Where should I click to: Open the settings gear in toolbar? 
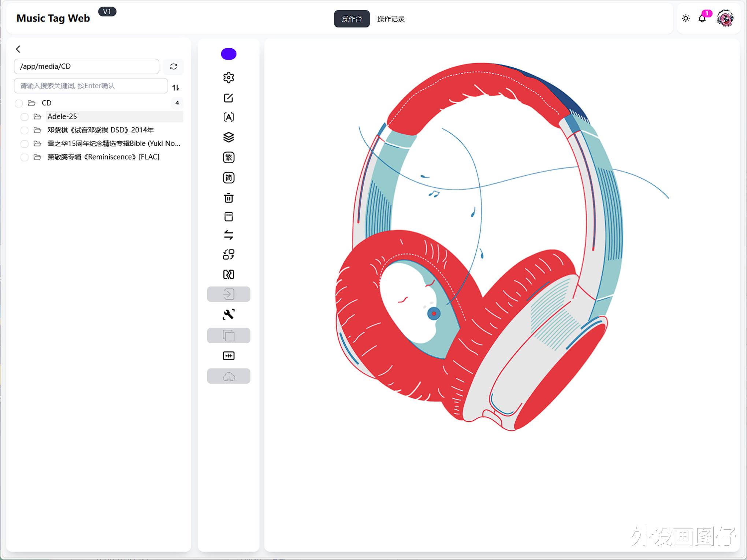click(228, 77)
